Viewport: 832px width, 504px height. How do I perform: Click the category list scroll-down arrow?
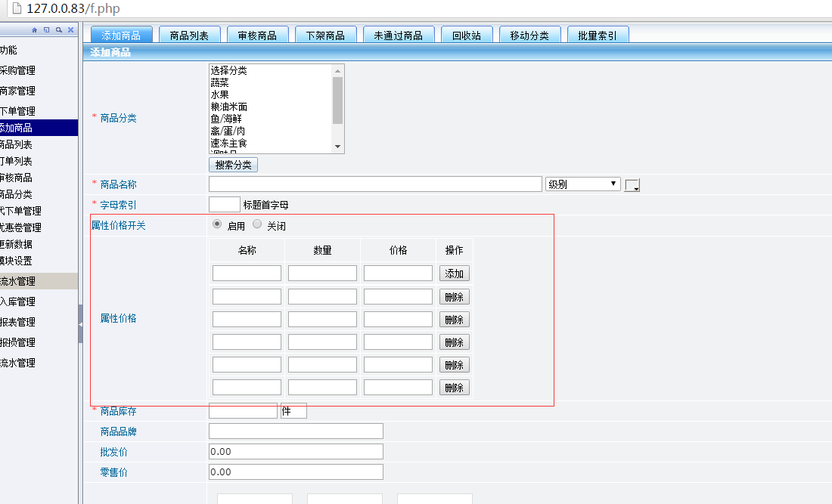click(337, 147)
